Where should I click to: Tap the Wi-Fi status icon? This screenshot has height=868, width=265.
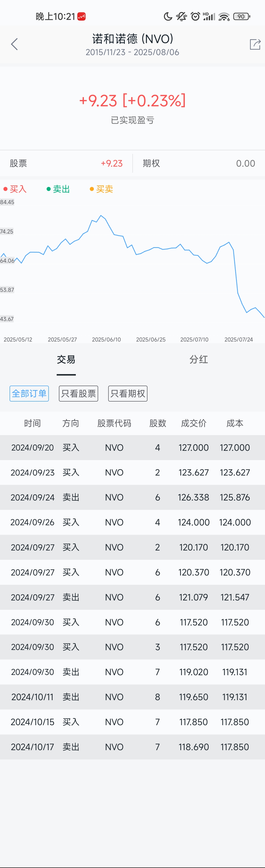click(x=224, y=16)
